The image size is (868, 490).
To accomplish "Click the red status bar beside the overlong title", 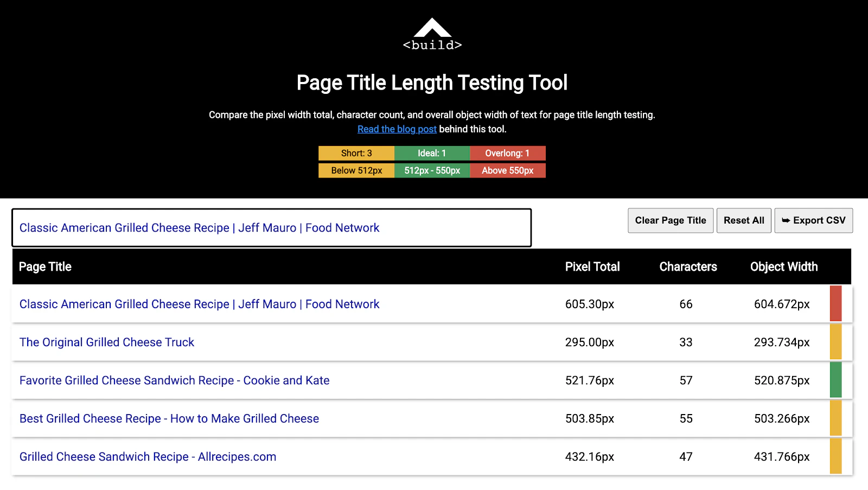I will pos(835,304).
